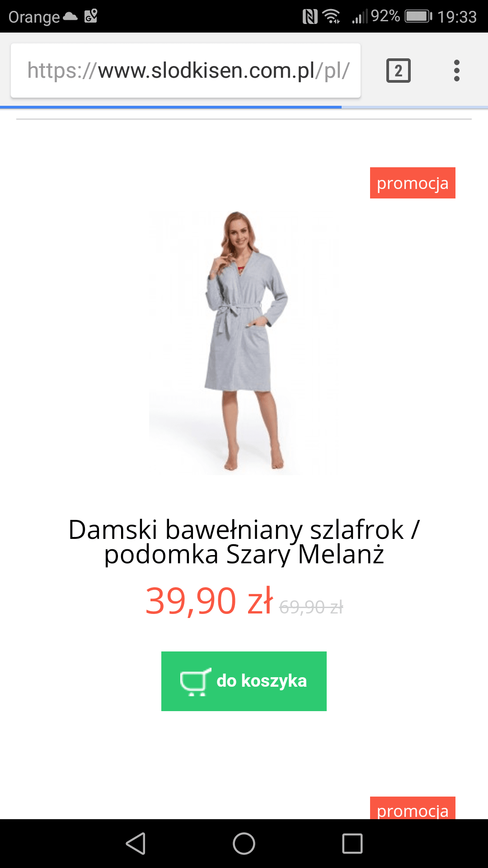
Task: Click the shopping cart icon on the green button
Action: (x=195, y=682)
